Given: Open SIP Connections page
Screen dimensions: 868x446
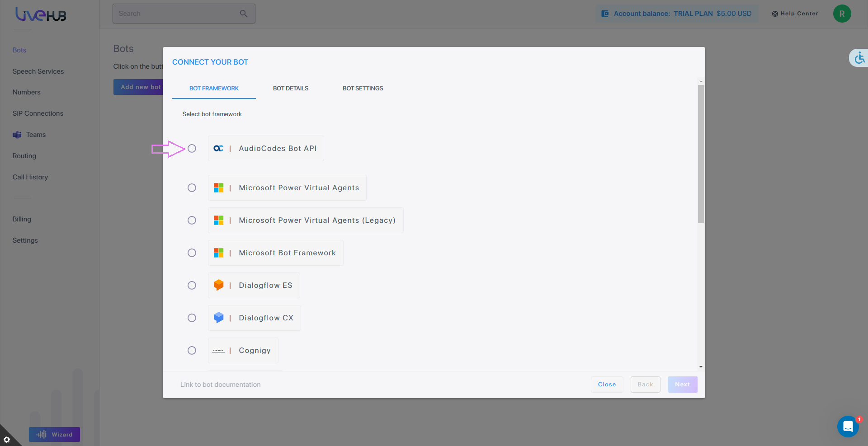Looking at the screenshot, I should [x=38, y=113].
